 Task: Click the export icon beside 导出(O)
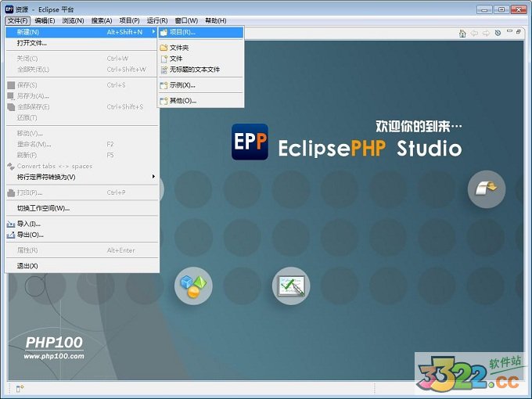pyautogui.click(x=11, y=235)
